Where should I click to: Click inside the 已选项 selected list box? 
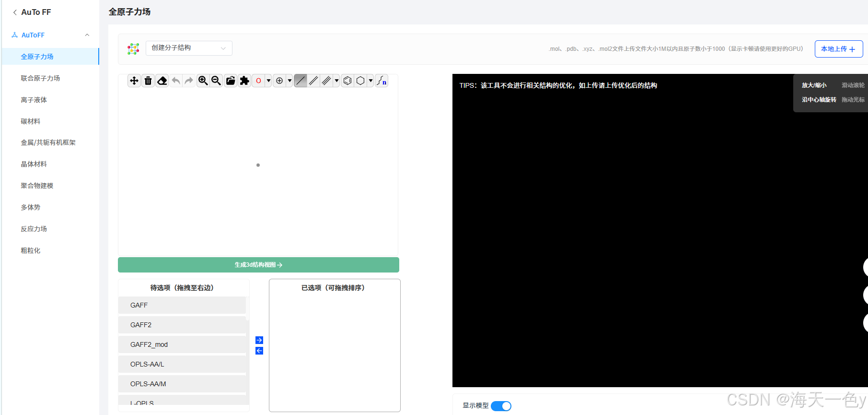pyautogui.click(x=335, y=345)
